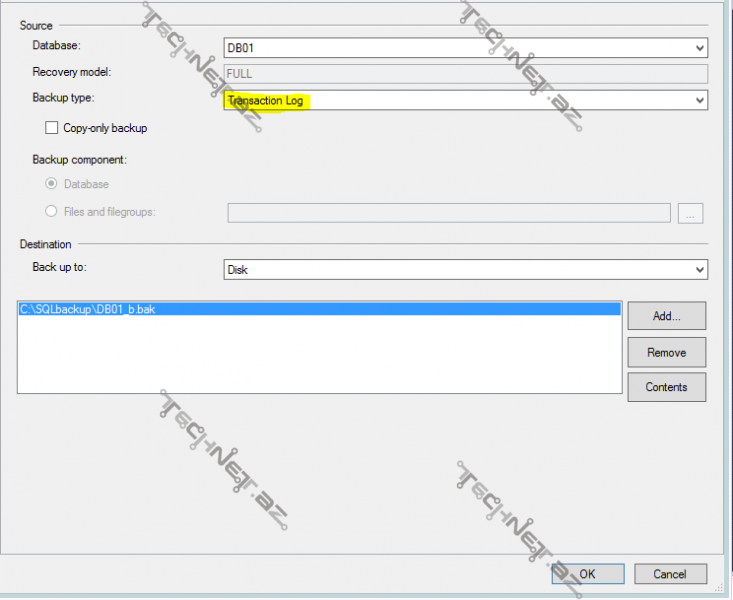Image resolution: width=733 pixels, height=600 pixels.
Task: Enable the Copy-only backup checkbox
Action: click(x=52, y=128)
